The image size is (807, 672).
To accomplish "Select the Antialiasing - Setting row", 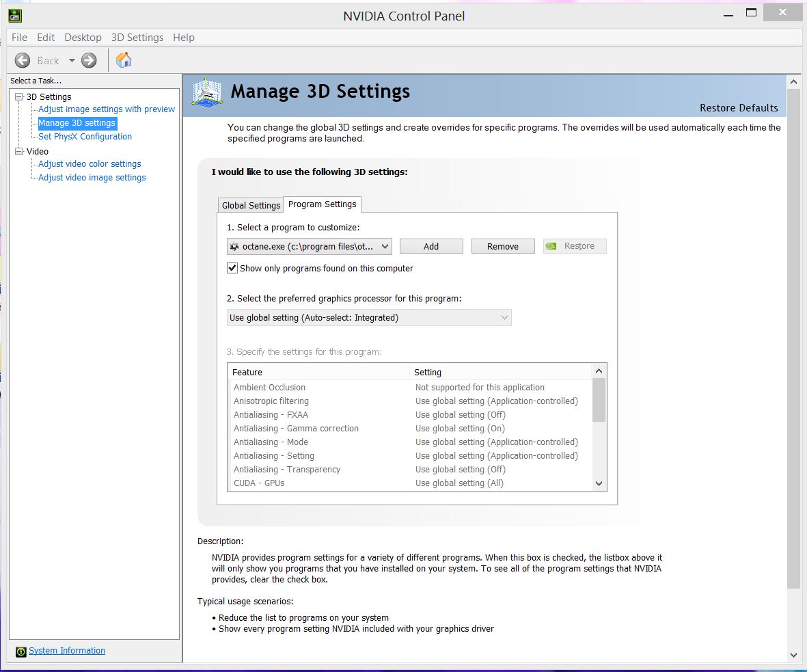I will [x=410, y=456].
